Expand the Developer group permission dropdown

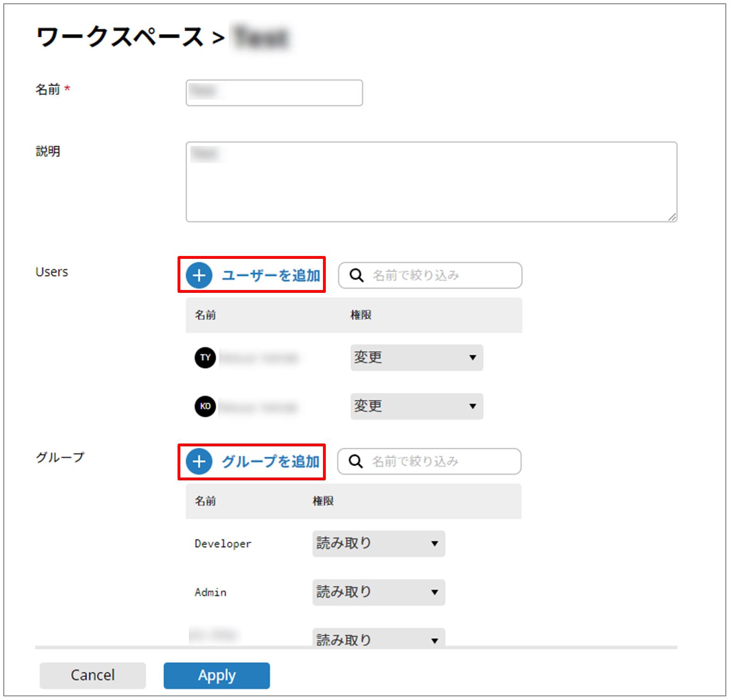(x=378, y=544)
